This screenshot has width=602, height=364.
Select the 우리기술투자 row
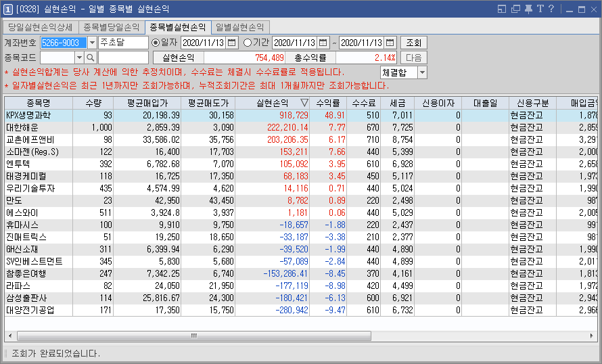point(301,189)
